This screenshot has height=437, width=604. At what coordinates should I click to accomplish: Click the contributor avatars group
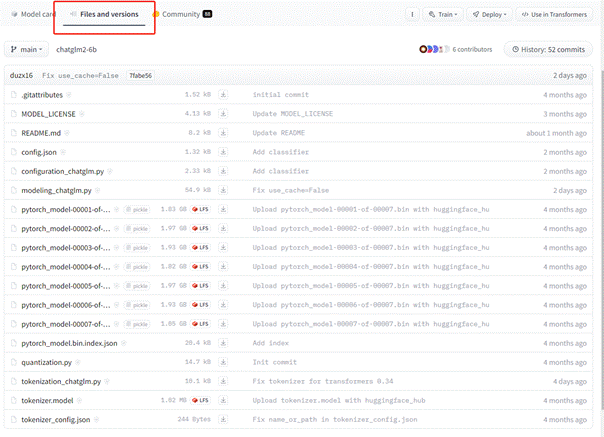point(434,49)
